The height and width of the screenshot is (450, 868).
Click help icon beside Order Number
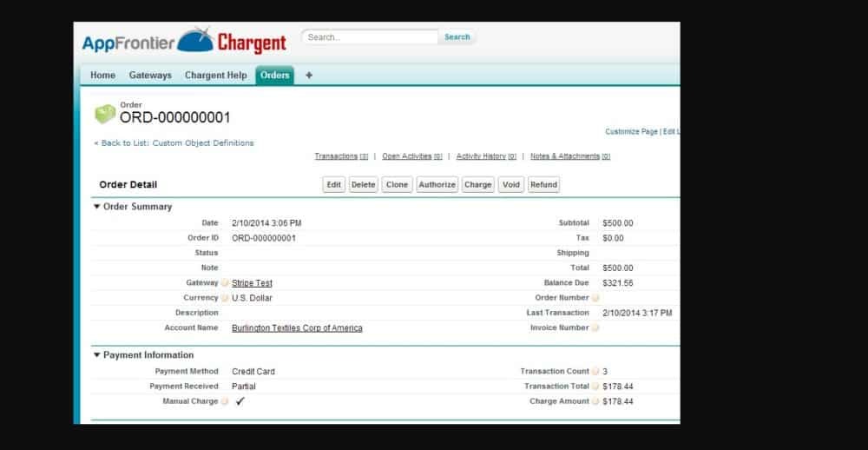(595, 298)
